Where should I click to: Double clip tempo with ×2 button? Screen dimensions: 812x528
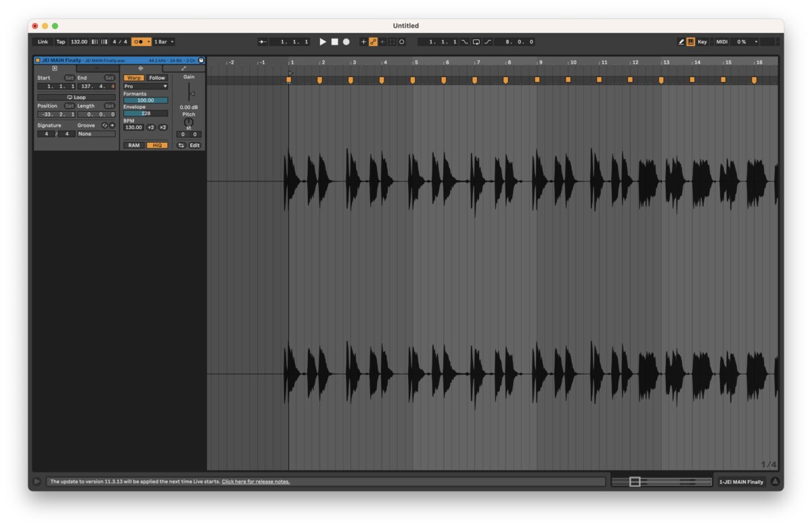click(163, 127)
